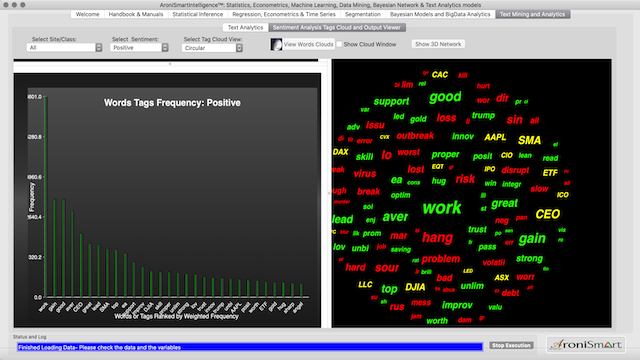Go to the Statistical Inference tab

pyautogui.click(x=198, y=14)
